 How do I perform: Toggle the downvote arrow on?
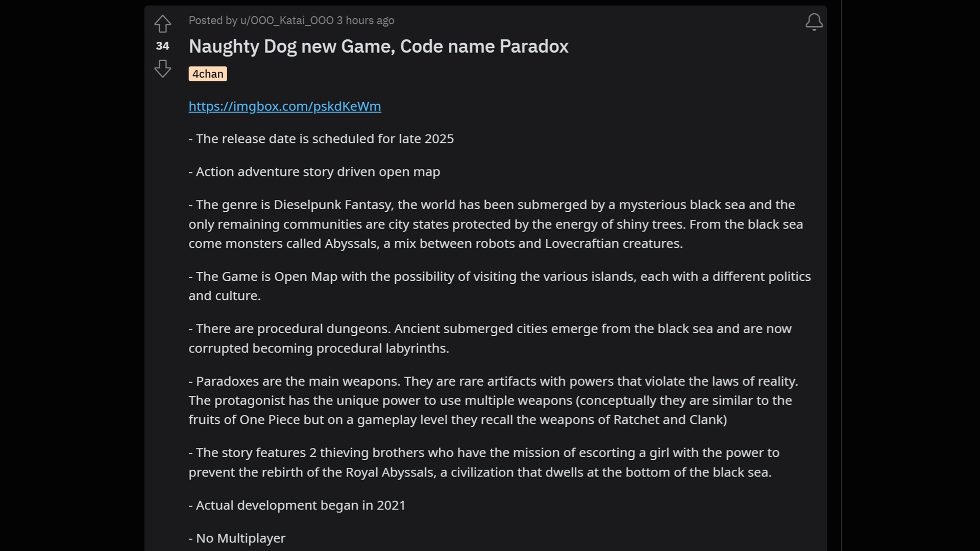tap(162, 68)
